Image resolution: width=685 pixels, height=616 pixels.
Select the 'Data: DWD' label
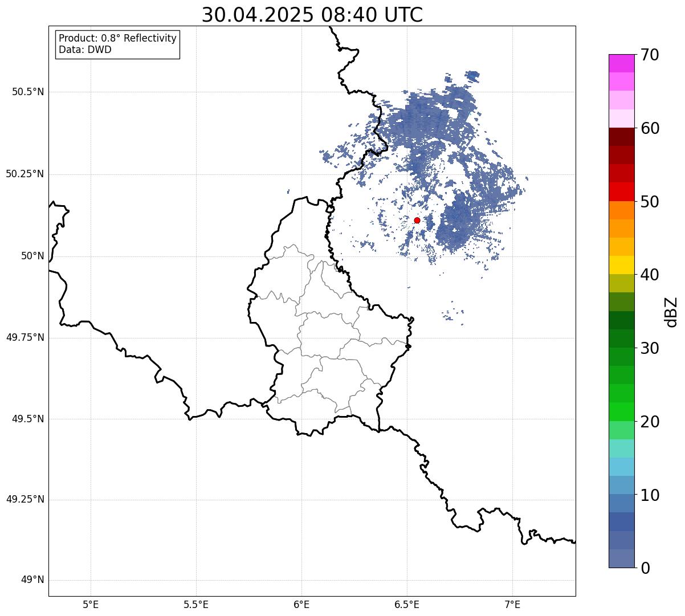[x=85, y=50]
